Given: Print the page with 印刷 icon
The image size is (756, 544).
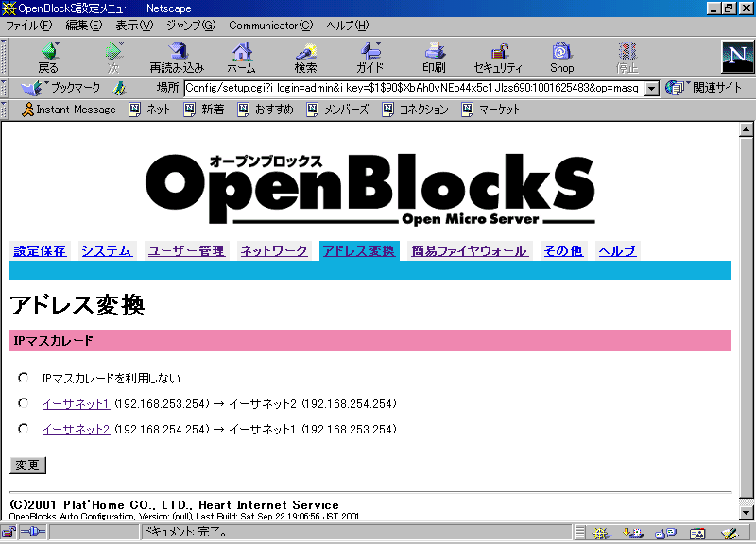Looking at the screenshot, I should click(x=434, y=58).
